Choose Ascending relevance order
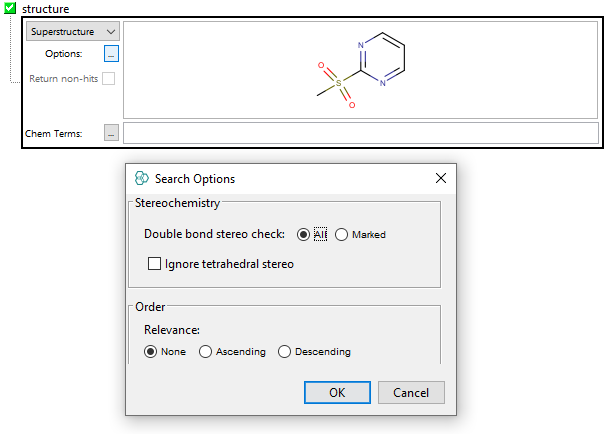The height and width of the screenshot is (434, 606). coord(206,352)
